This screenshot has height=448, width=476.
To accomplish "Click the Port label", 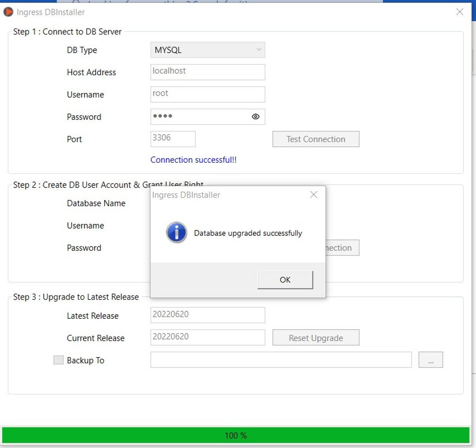I will pyautogui.click(x=74, y=139).
